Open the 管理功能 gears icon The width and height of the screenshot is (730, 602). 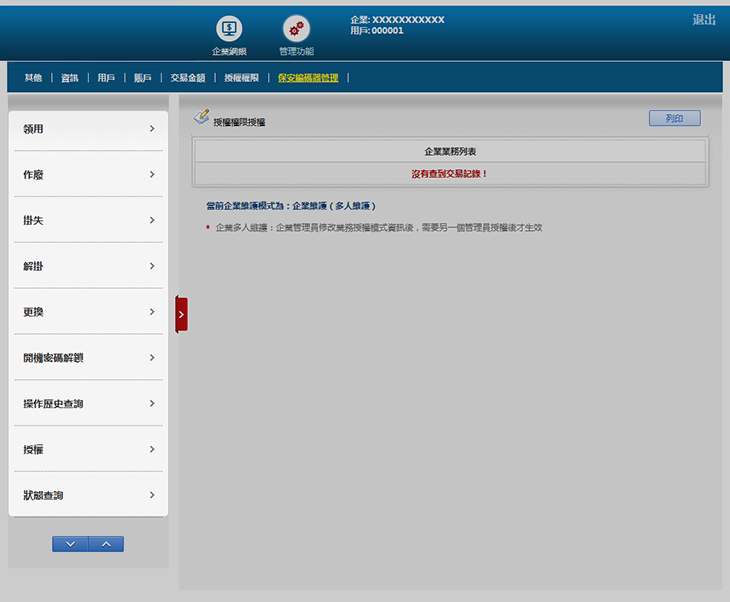tap(296, 29)
